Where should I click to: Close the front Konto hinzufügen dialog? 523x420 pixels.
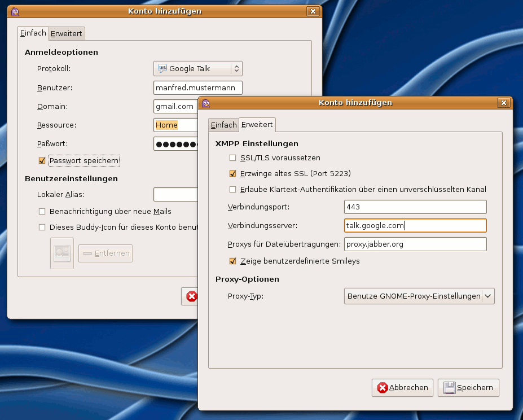pyautogui.click(x=504, y=103)
